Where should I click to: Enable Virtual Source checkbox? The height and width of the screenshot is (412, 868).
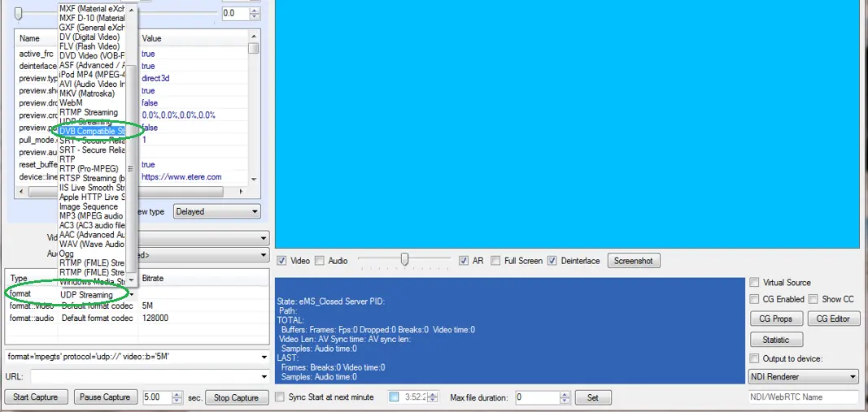pyautogui.click(x=755, y=283)
